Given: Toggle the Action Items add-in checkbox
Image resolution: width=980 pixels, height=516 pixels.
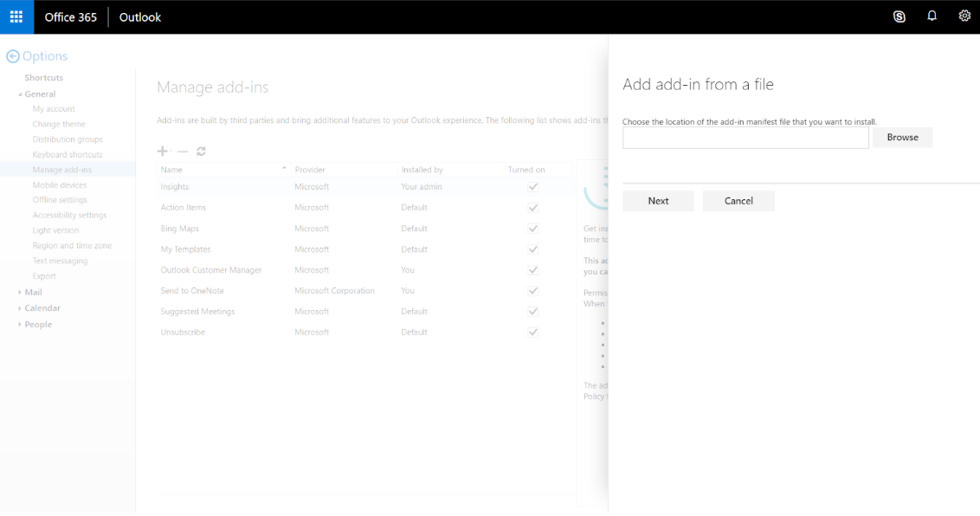Looking at the screenshot, I should pyautogui.click(x=533, y=208).
